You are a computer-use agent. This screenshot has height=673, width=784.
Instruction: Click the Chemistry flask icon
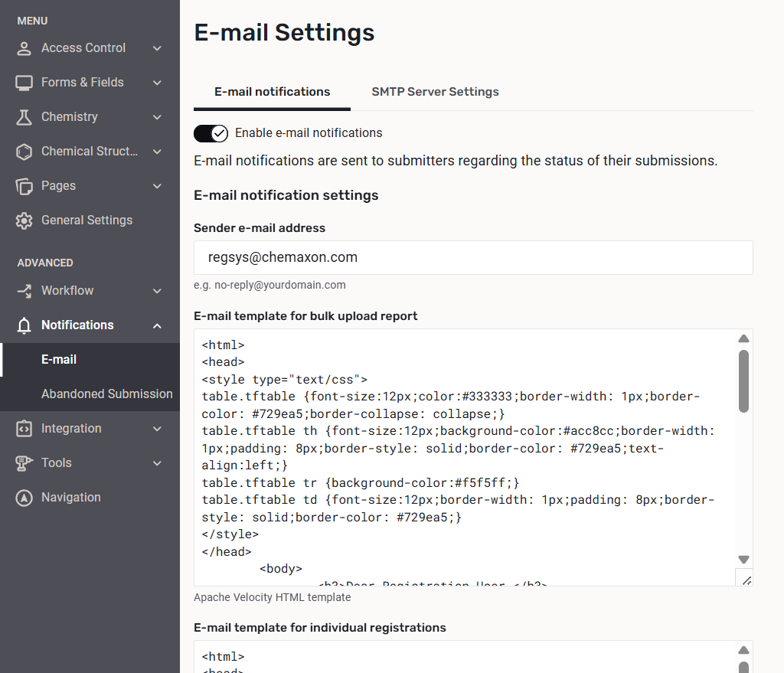click(24, 117)
